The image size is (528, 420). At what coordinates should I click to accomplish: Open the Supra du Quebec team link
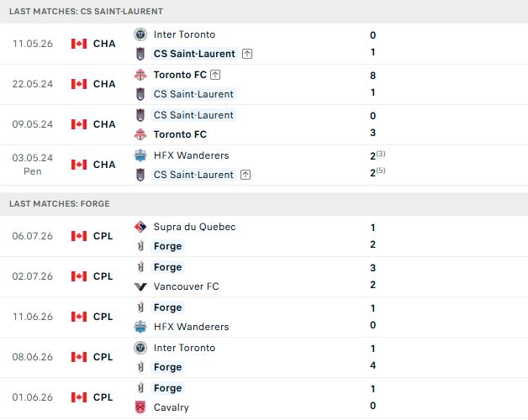point(194,227)
